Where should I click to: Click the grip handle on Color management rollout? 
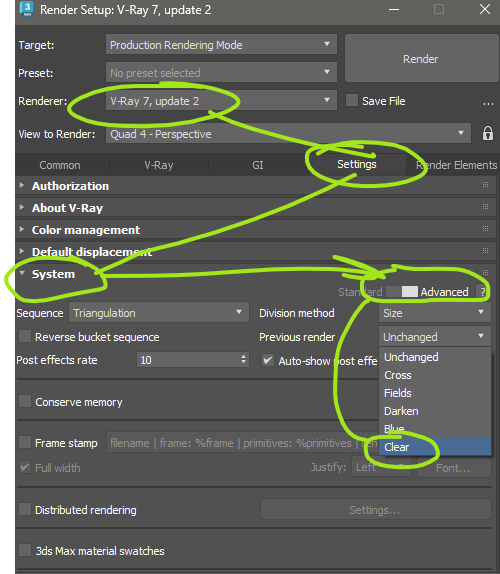tap(485, 228)
